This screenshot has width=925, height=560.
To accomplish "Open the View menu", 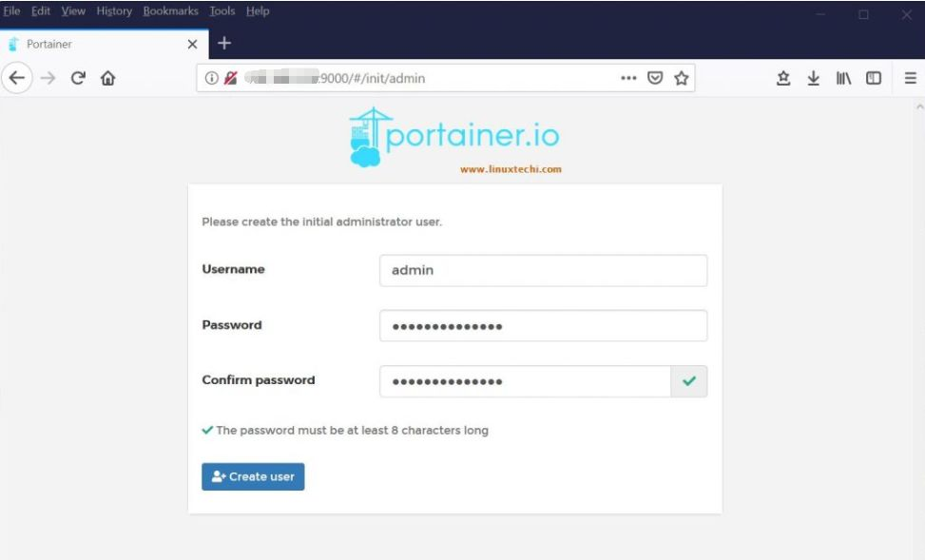I will pos(73,11).
